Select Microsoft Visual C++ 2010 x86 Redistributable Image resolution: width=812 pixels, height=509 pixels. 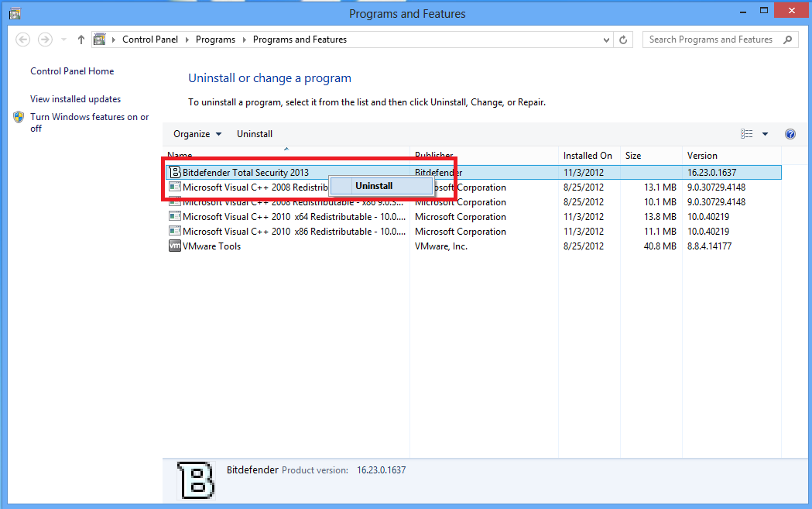[294, 231]
